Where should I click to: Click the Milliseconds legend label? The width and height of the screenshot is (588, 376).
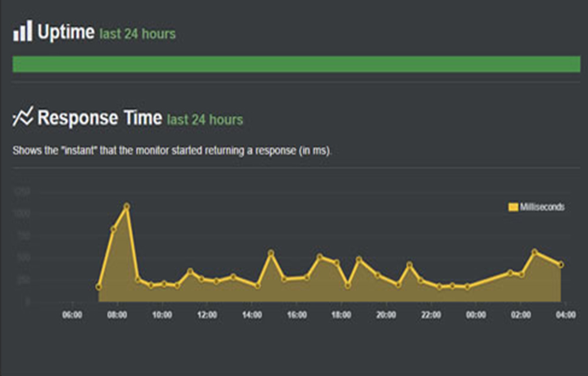542,207
